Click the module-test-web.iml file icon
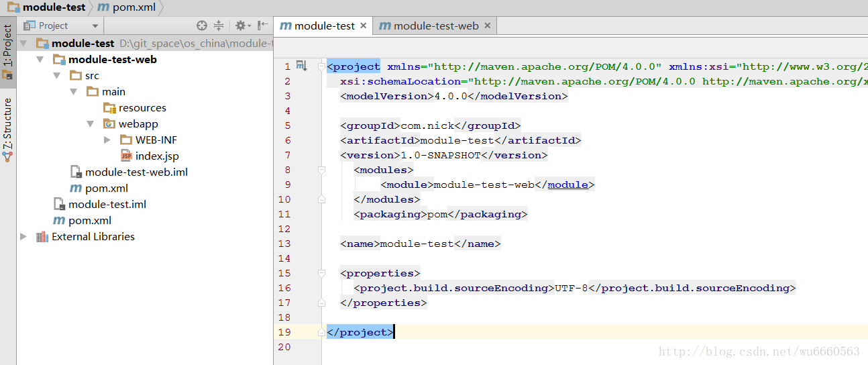 (76, 172)
